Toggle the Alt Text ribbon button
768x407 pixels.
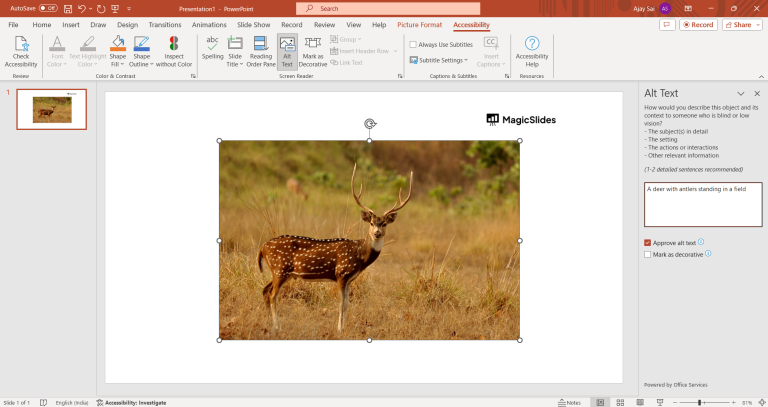[287, 51]
